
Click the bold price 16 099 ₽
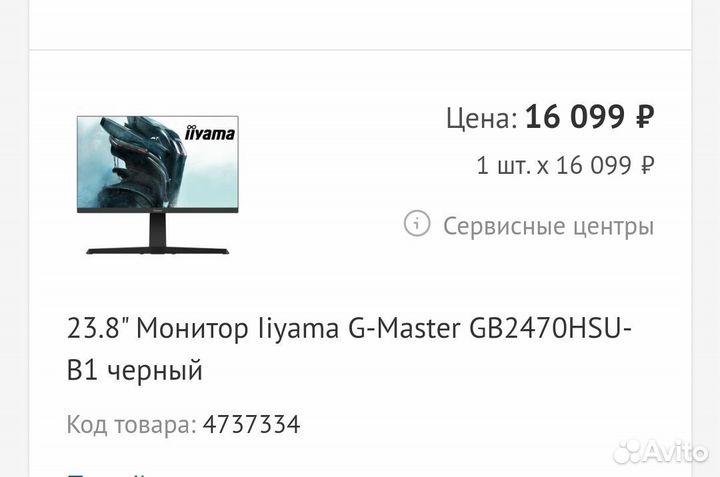tap(590, 117)
